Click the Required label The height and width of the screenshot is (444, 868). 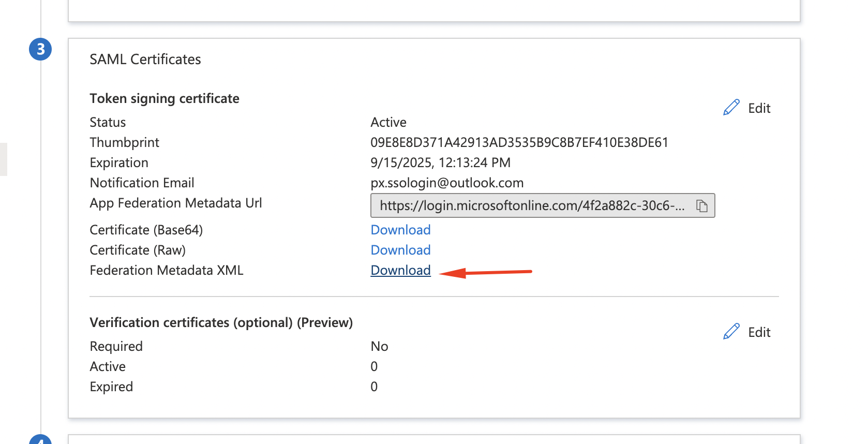click(x=116, y=346)
